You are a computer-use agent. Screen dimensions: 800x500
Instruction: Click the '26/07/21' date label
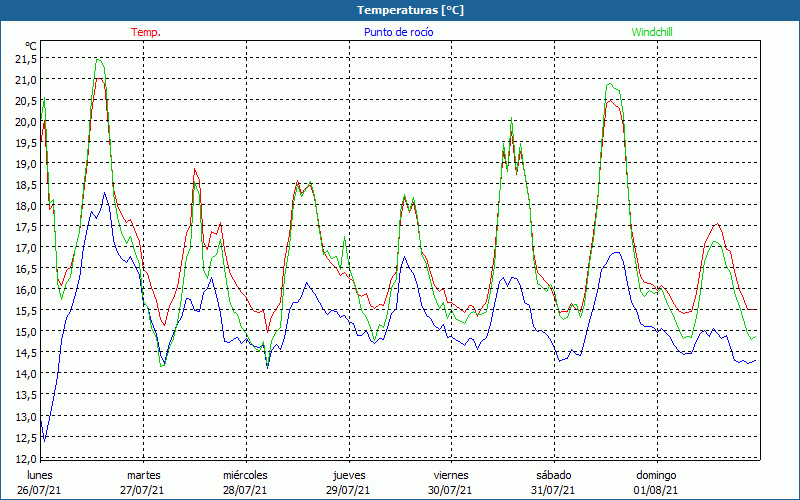[39, 490]
